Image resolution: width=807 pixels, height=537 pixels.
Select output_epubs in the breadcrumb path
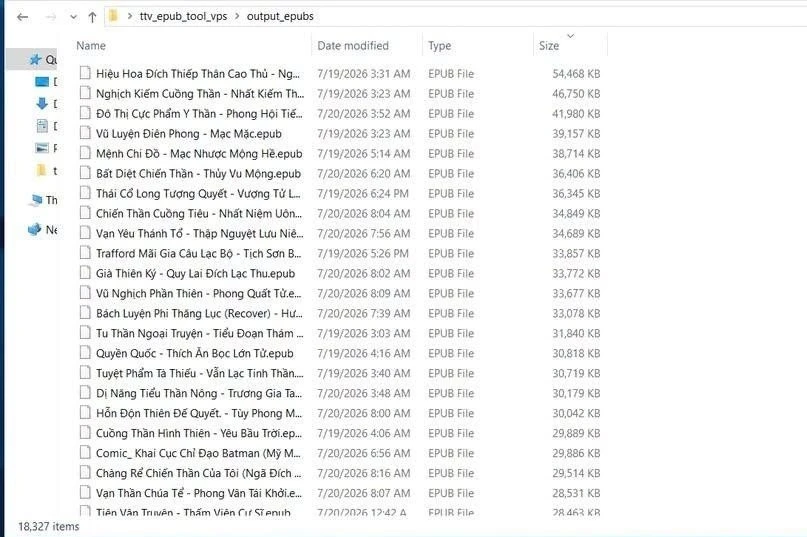click(x=280, y=16)
